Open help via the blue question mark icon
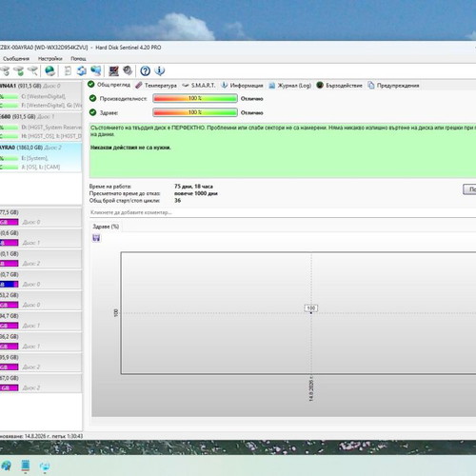The image size is (476, 476). click(x=145, y=70)
